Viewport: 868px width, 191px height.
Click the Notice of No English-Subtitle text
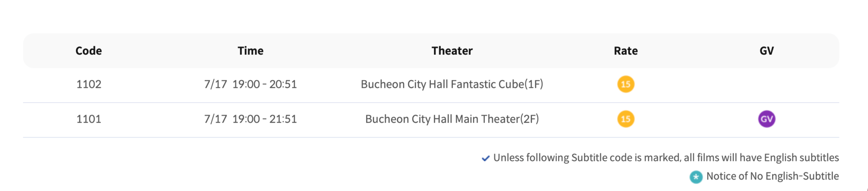(x=772, y=176)
